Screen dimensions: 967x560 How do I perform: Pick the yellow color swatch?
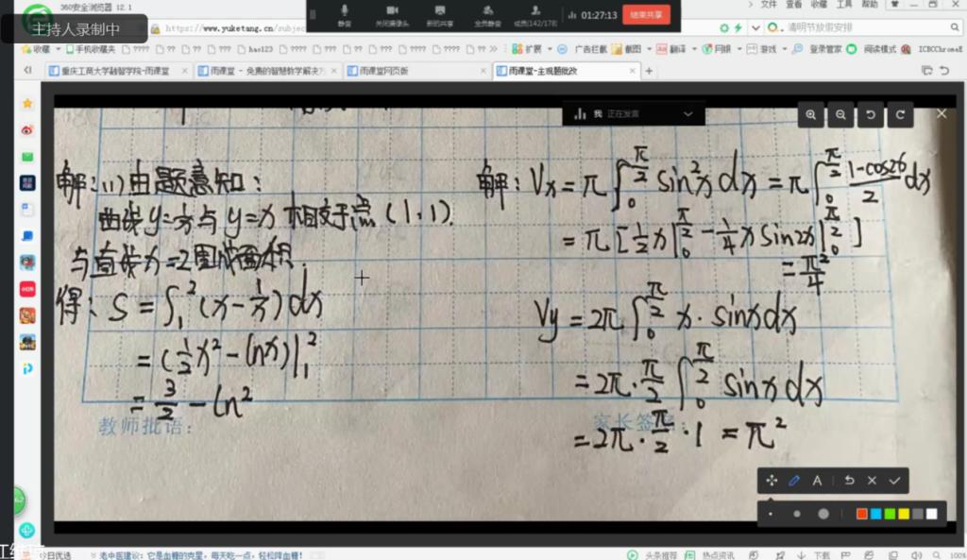tap(904, 514)
